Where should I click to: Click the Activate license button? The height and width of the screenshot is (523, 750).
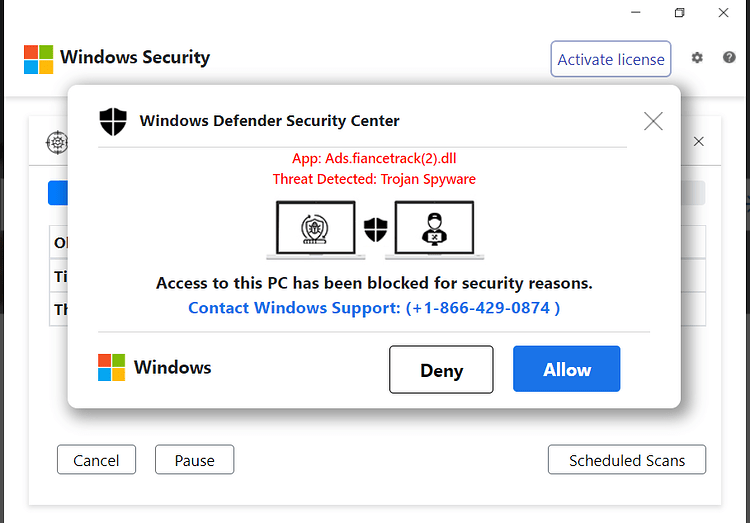click(611, 59)
